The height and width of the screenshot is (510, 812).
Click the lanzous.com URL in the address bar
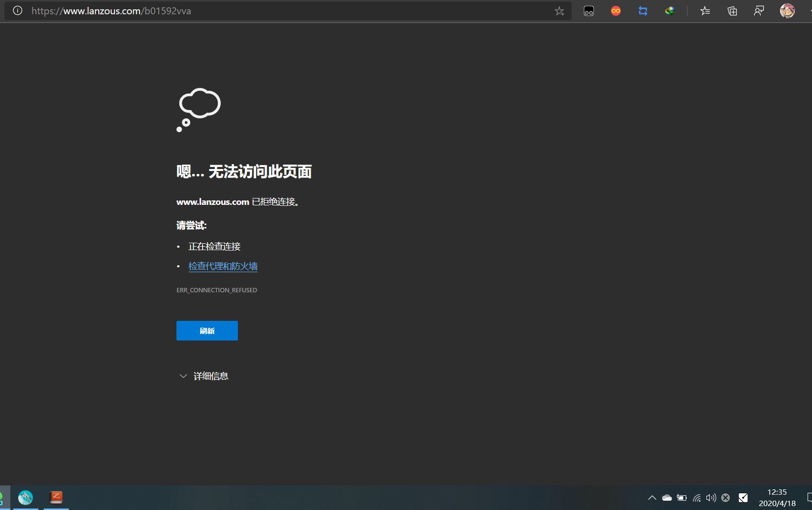tap(111, 11)
